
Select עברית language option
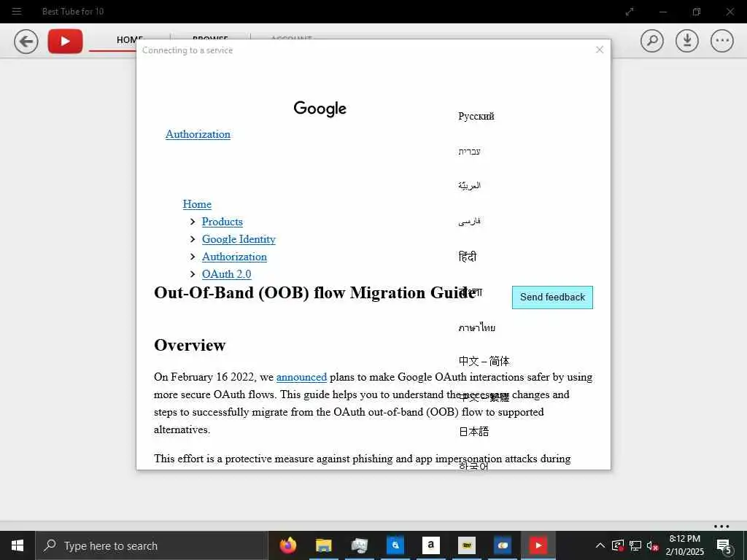[x=469, y=152]
